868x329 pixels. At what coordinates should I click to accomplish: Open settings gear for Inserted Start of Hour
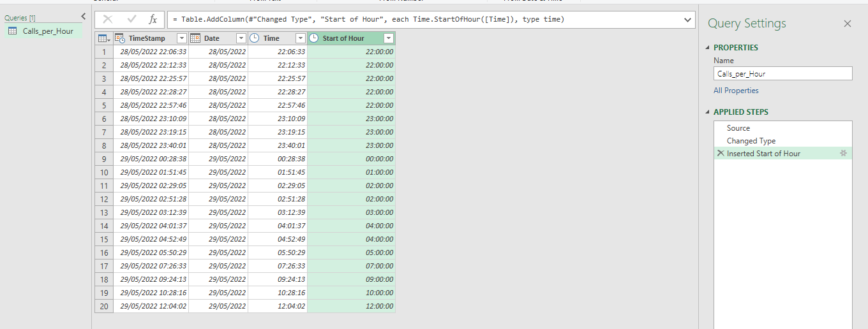point(844,154)
